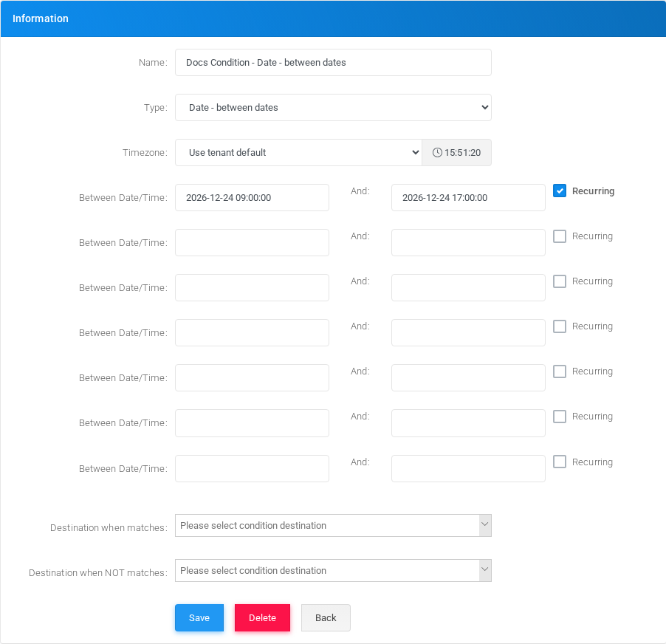
Task: Focus sixth row Between Date/Time start field
Action: pos(252,423)
